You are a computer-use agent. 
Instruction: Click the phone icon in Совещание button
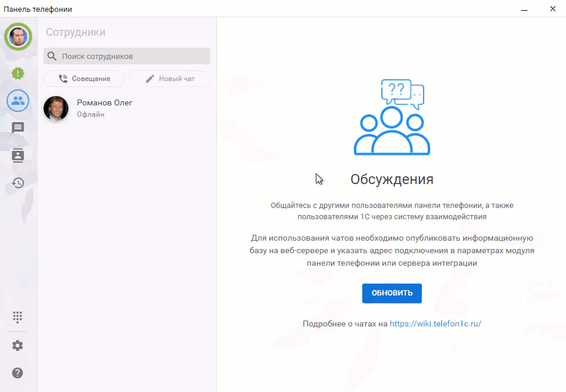click(63, 78)
